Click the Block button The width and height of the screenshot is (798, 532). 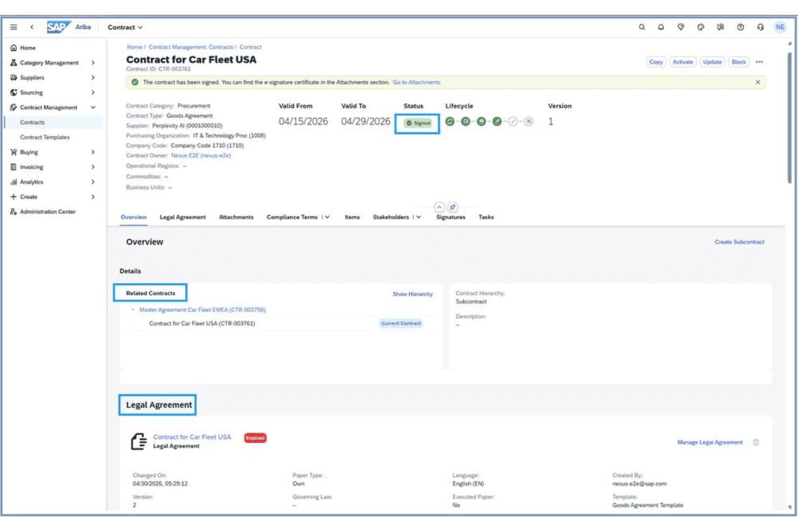coord(739,62)
